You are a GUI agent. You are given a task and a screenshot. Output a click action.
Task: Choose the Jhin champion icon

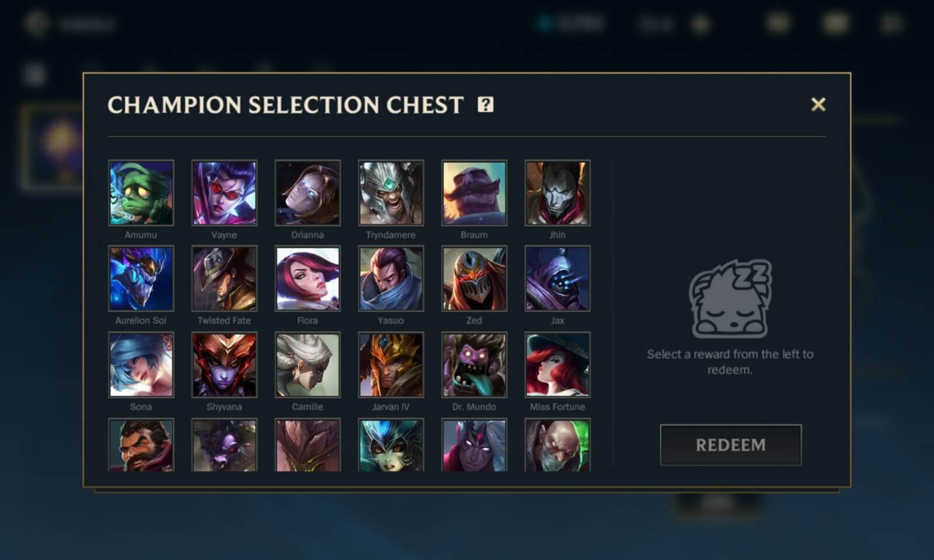tap(557, 193)
